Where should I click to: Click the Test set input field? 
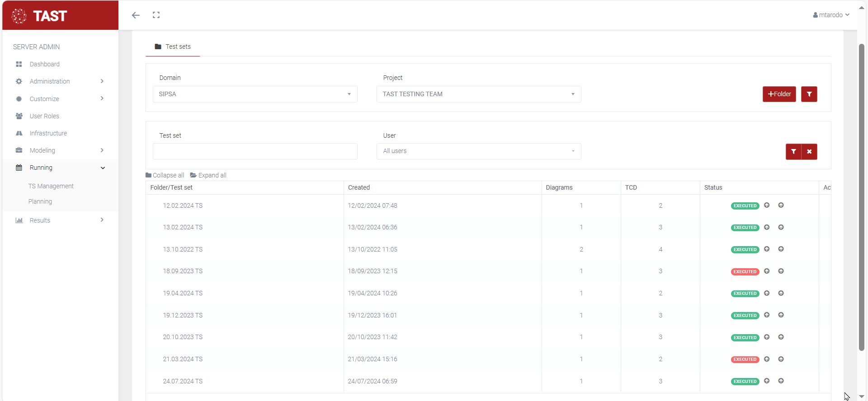(255, 151)
